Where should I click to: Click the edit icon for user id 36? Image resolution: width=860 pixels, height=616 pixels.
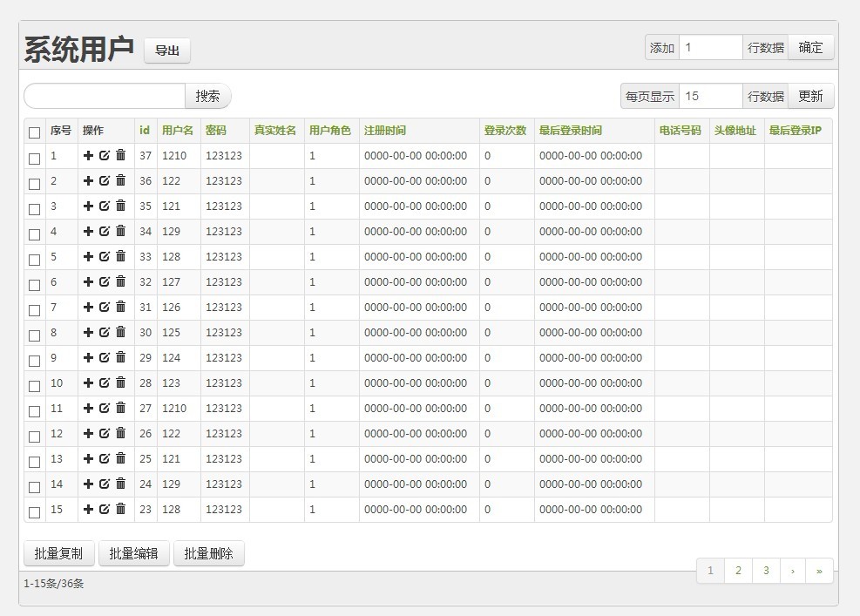105,181
